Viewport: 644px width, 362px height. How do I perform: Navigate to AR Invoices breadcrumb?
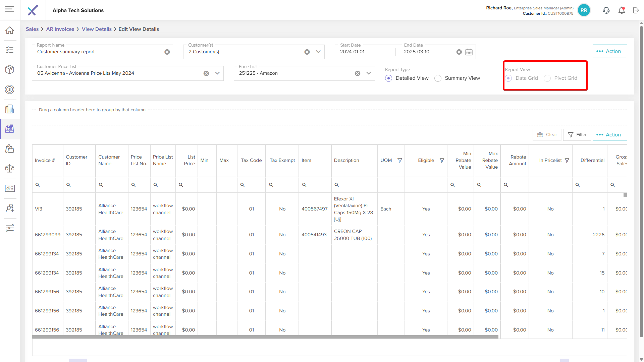point(60,29)
